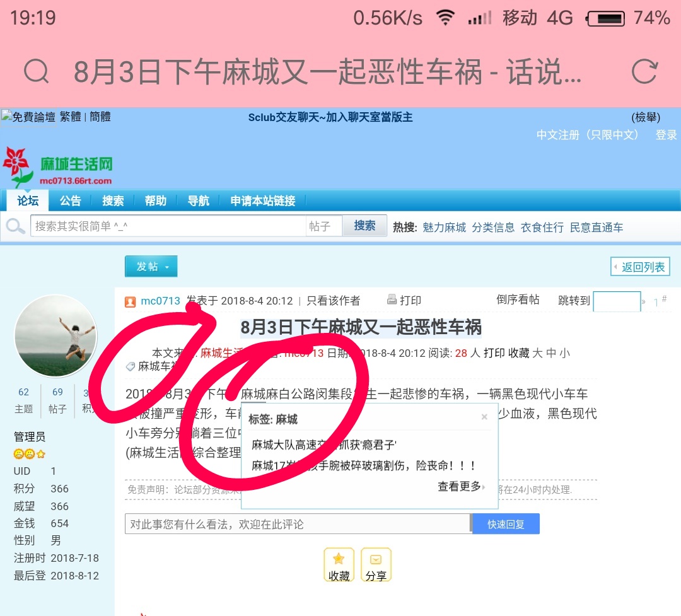681x616 pixels.
Task: Click the 倒序看帖 link
Action: pos(518,299)
